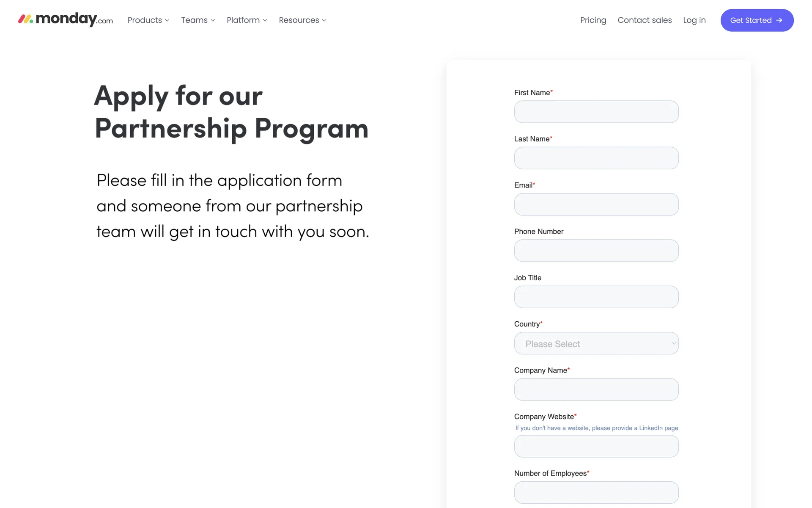Viewport: 812px width, 508px height.
Task: Focus the Job Title input
Action: (596, 297)
